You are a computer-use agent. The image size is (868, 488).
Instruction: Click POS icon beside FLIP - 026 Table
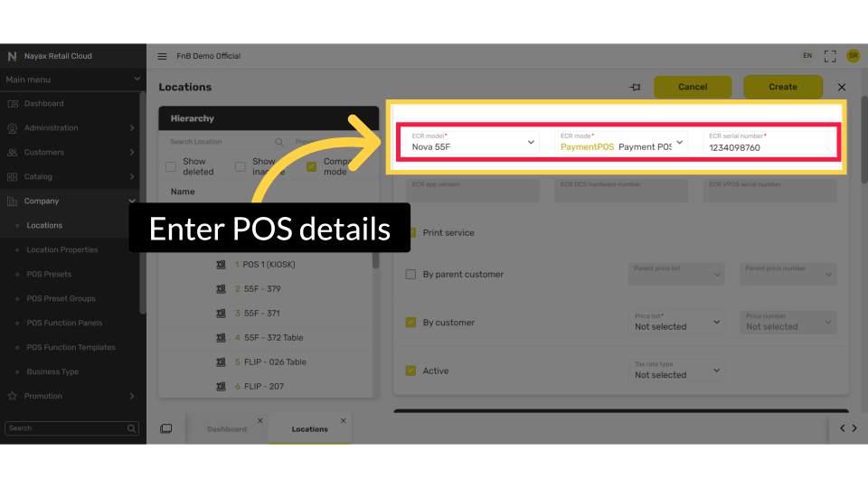221,361
